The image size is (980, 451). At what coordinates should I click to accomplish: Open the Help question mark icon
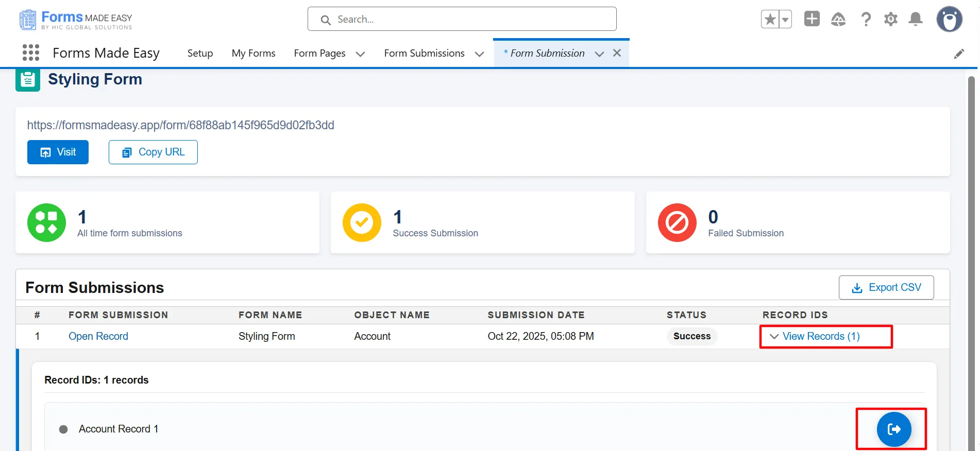coord(866,20)
